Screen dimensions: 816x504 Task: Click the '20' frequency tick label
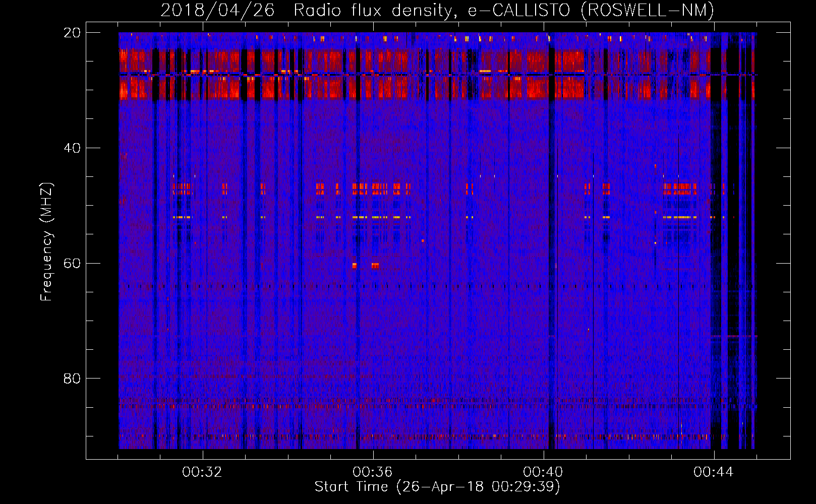pyautogui.click(x=72, y=33)
